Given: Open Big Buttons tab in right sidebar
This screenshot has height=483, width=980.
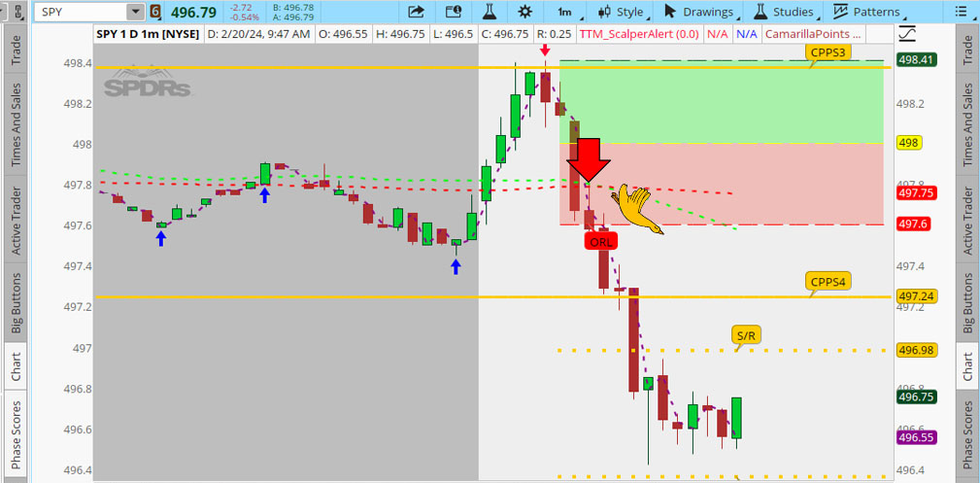Looking at the screenshot, I should (967, 303).
